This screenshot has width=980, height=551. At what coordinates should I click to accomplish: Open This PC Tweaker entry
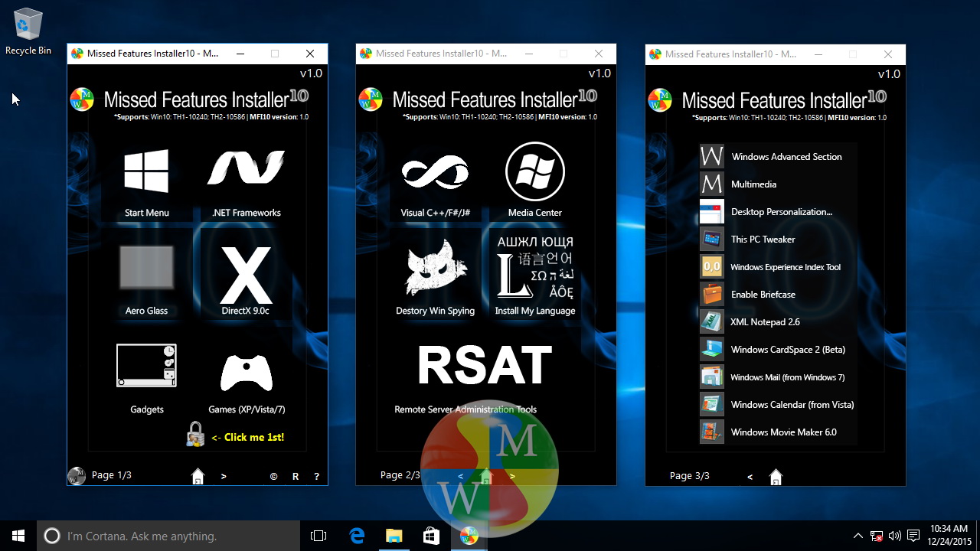point(747,239)
